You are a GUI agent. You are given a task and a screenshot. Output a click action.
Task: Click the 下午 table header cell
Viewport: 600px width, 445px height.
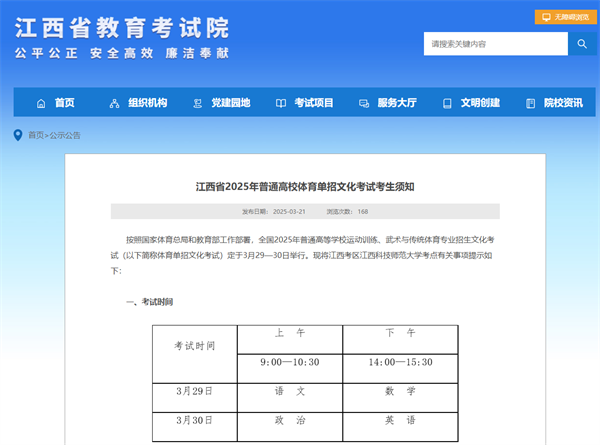tap(400, 339)
